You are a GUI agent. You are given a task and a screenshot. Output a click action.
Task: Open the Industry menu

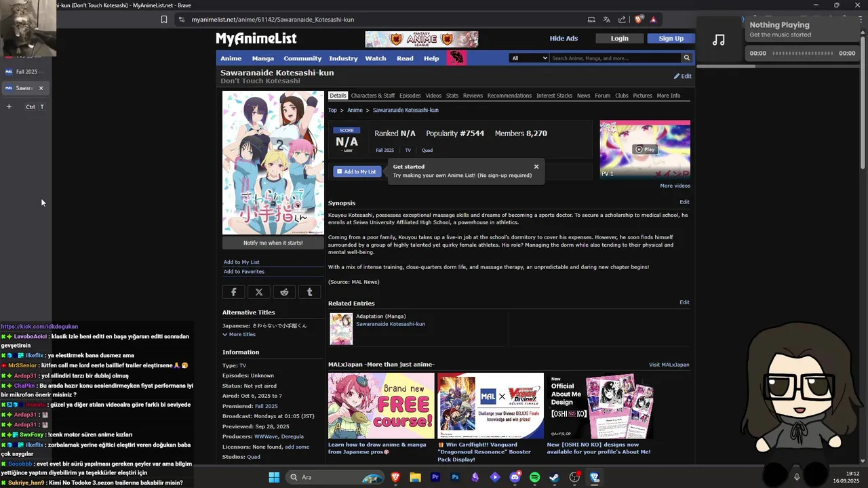343,58
